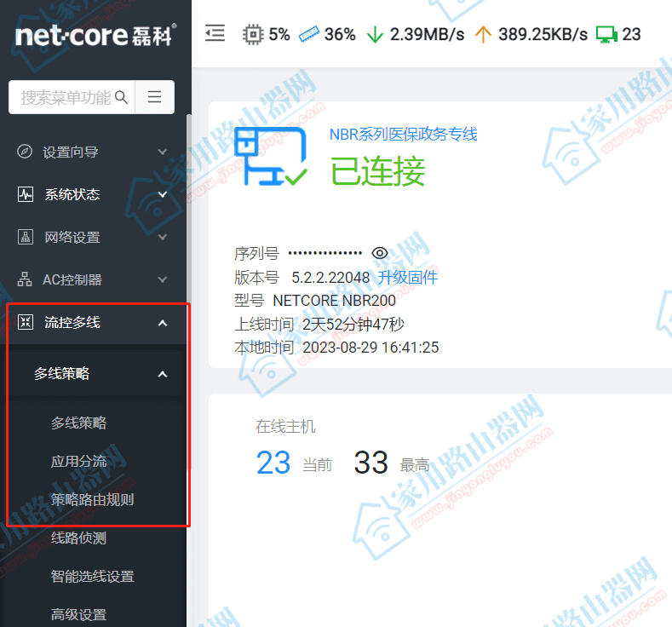
Task: Reveal serial number with the eye icon
Action: [380, 253]
